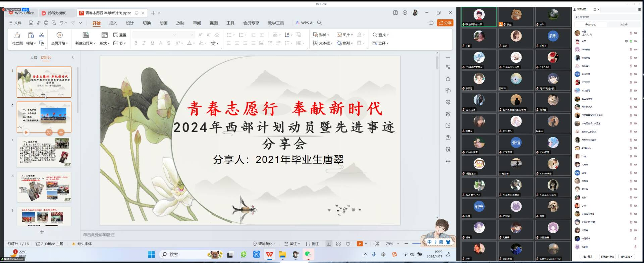This screenshot has width=644, height=263.
Task: Click the New Slide (新建幻灯片) icon
Action: [x=86, y=35]
